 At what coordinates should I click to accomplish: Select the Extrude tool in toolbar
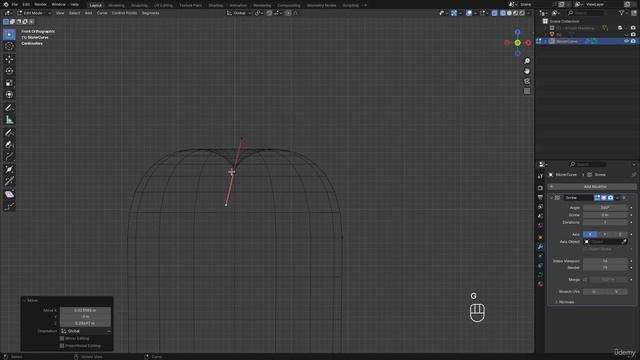[9, 157]
